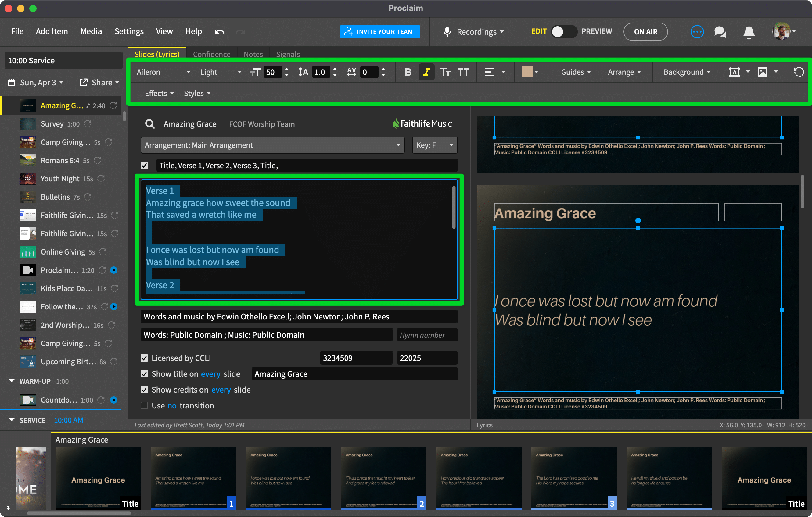Open the Effects dropdown
Screen dimensions: 812x517
(159, 93)
